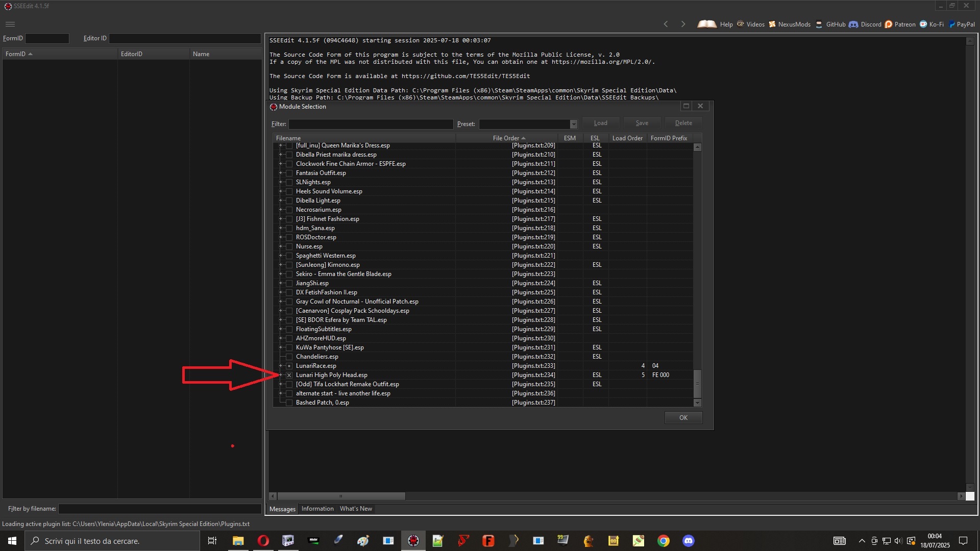Open Discord from the taskbar
The image size is (980, 551).
coord(689,541)
